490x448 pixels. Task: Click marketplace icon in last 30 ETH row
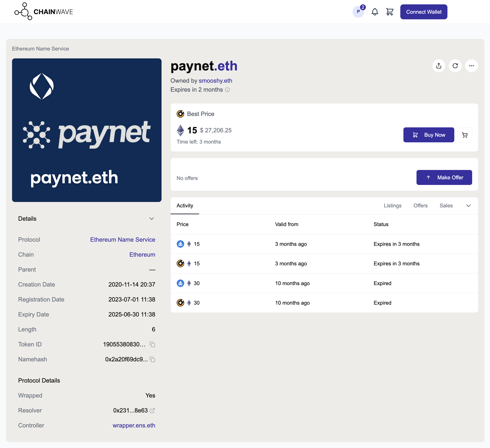pyautogui.click(x=180, y=303)
